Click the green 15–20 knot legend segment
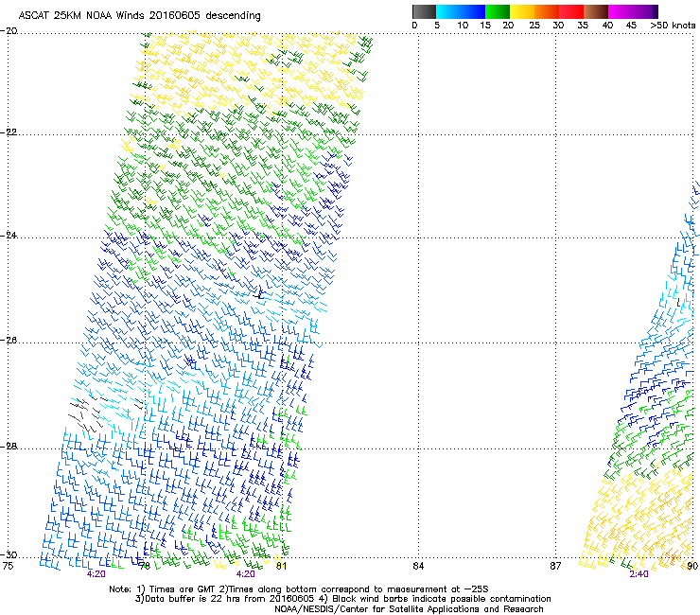The width and height of the screenshot is (700, 615). (498, 11)
